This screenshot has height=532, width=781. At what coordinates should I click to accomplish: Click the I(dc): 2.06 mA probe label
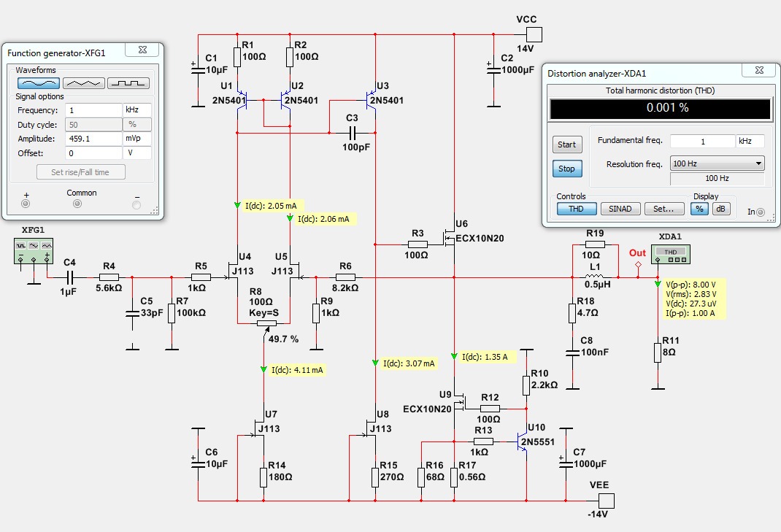(x=324, y=219)
